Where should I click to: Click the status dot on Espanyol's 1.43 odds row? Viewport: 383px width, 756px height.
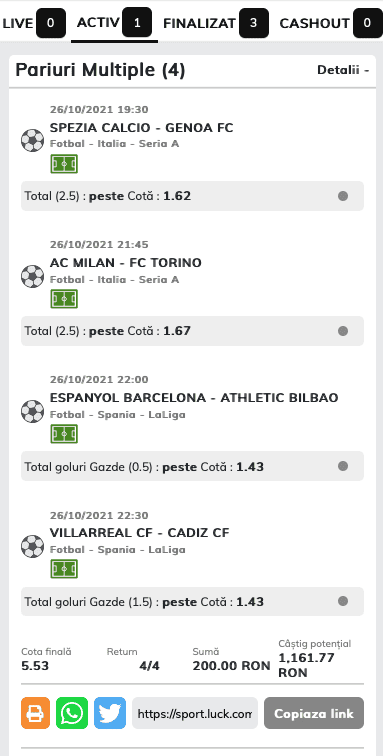pyautogui.click(x=343, y=466)
